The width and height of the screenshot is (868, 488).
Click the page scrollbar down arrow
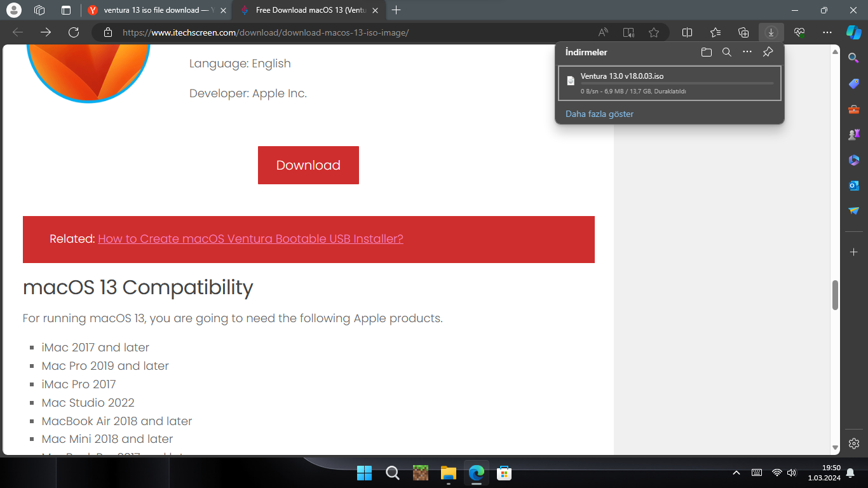(836, 448)
